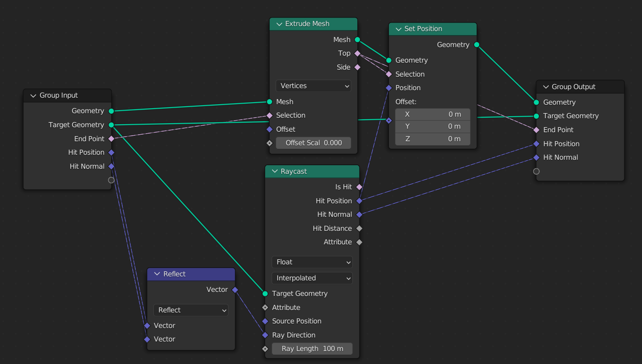Click the Raycast Target Geometry input socket

pyautogui.click(x=265, y=293)
